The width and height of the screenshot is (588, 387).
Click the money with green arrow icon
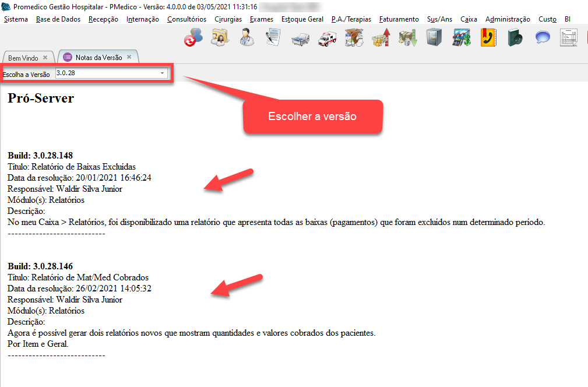[407, 38]
